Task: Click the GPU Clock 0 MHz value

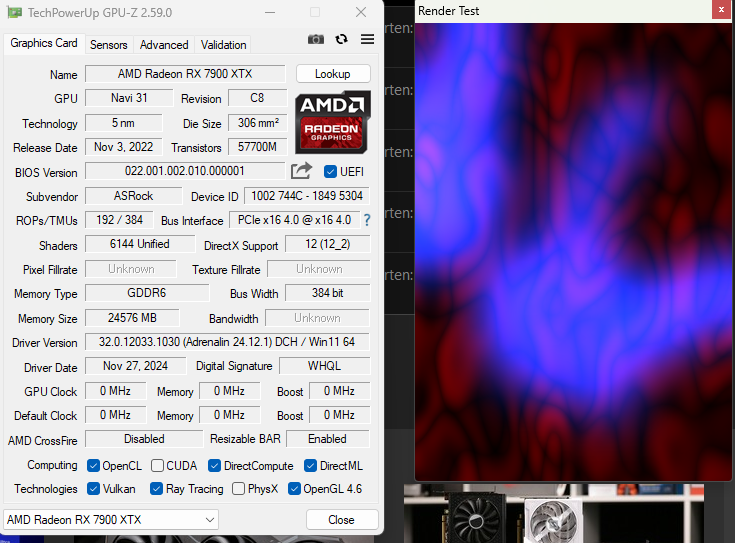Action: [115, 391]
